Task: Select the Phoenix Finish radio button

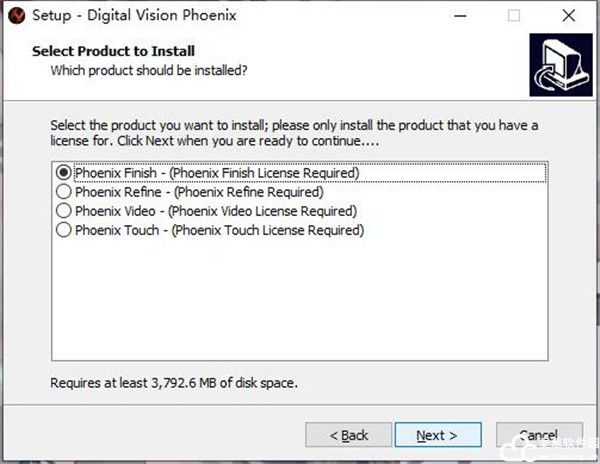Action: (x=64, y=172)
